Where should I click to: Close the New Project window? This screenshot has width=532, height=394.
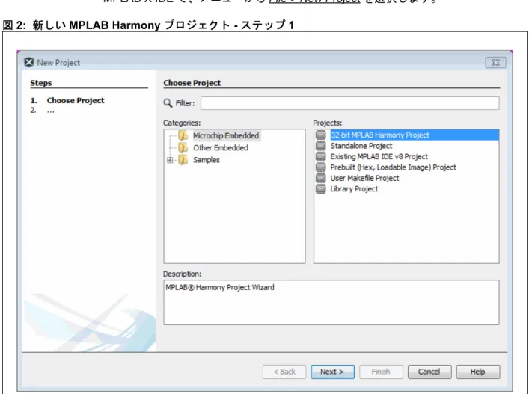495,62
